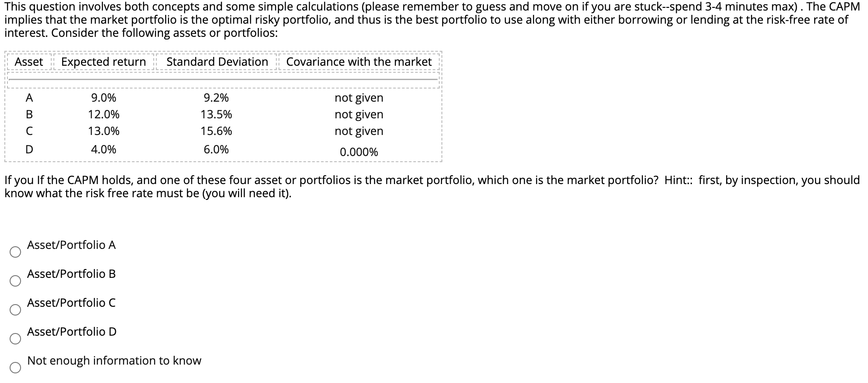
Task: Click the Standard Deviation column header
Action: [217, 62]
